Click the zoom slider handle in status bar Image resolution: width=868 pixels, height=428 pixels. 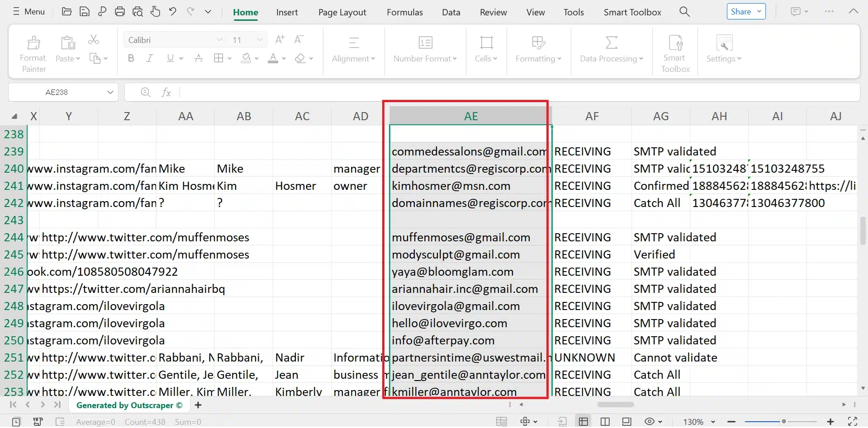coord(783,421)
